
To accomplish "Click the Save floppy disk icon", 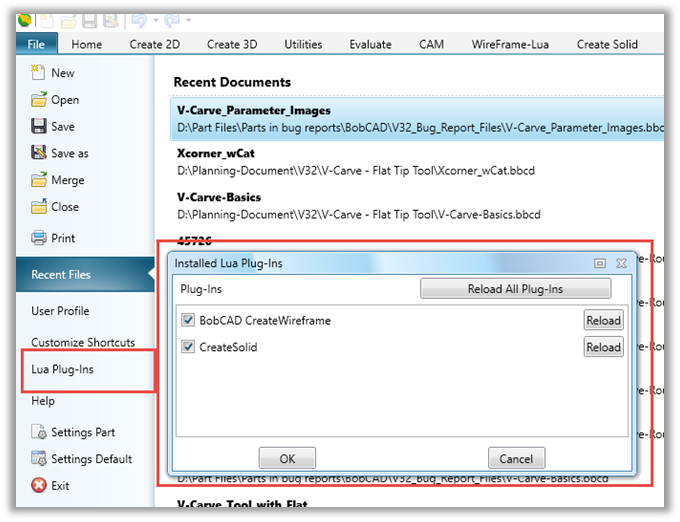I will tap(38, 126).
